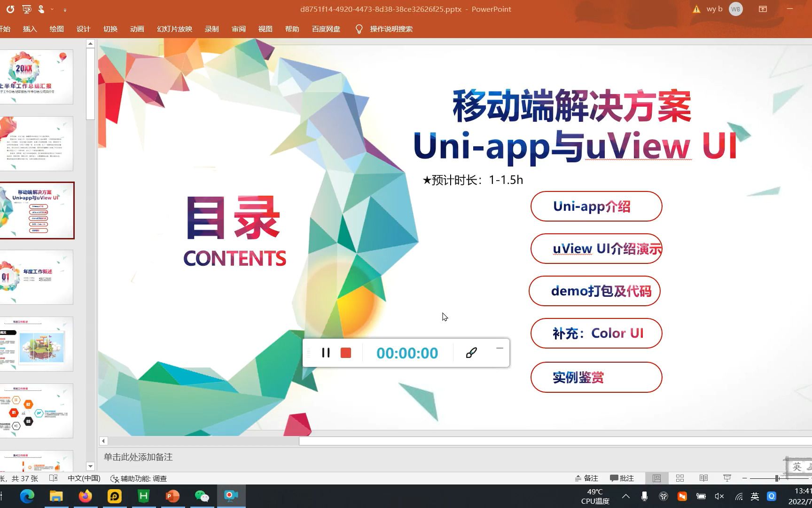Open the 幻灯片放映 tab
The width and height of the screenshot is (812, 508).
point(174,29)
